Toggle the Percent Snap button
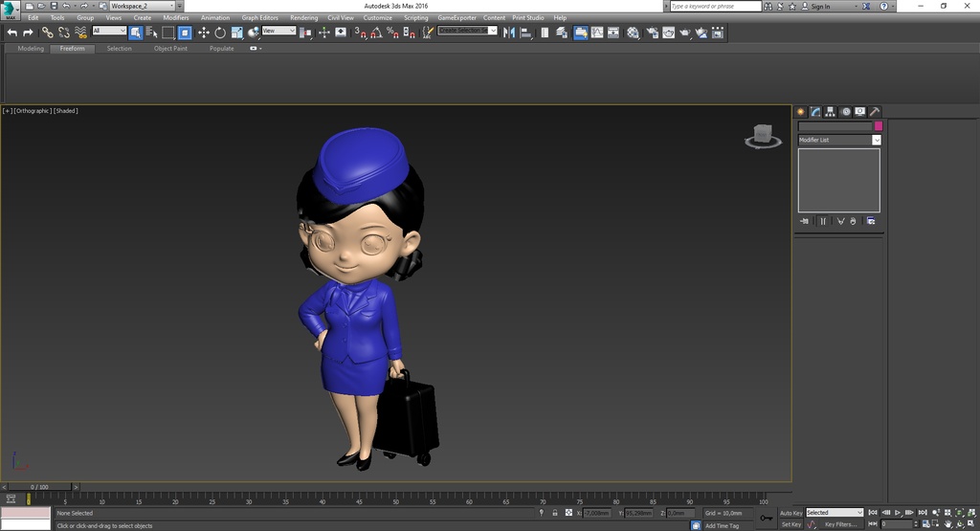980x531 pixels. pos(392,33)
